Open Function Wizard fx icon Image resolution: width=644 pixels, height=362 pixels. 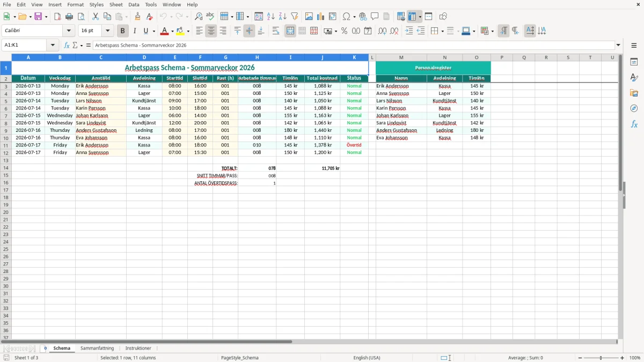click(67, 45)
